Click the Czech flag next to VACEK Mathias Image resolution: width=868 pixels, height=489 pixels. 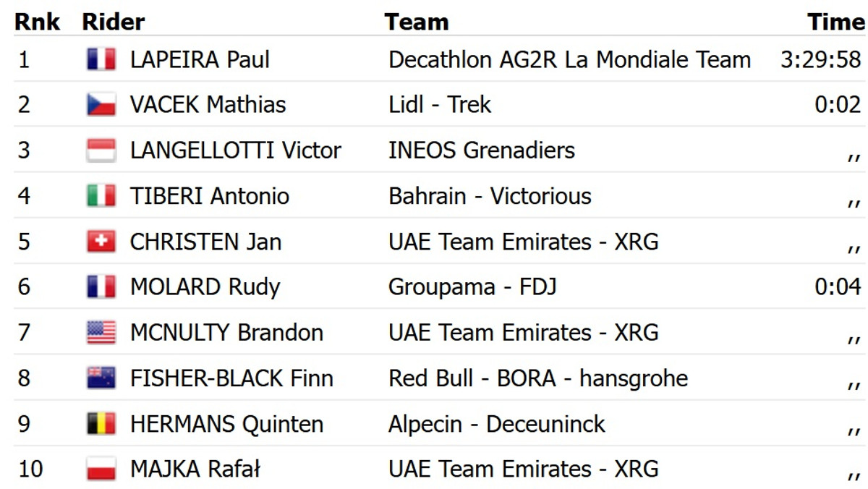tap(101, 105)
